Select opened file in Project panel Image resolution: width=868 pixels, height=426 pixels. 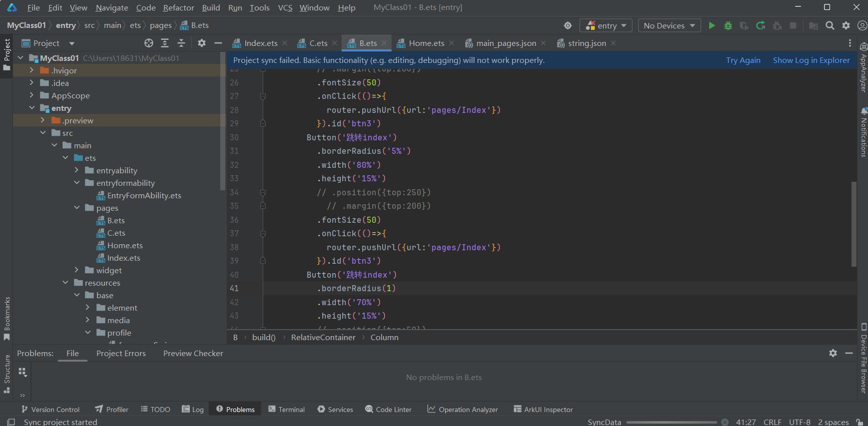[149, 43]
